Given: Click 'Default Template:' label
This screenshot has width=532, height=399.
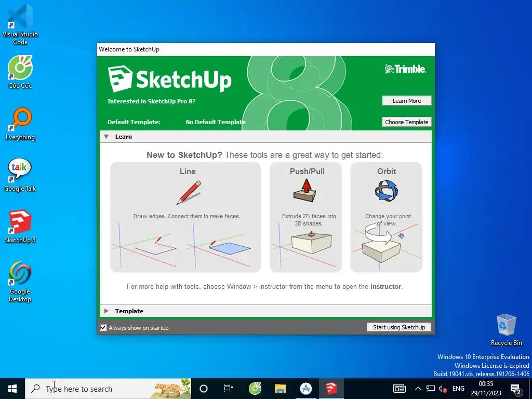Looking at the screenshot, I should (134, 122).
